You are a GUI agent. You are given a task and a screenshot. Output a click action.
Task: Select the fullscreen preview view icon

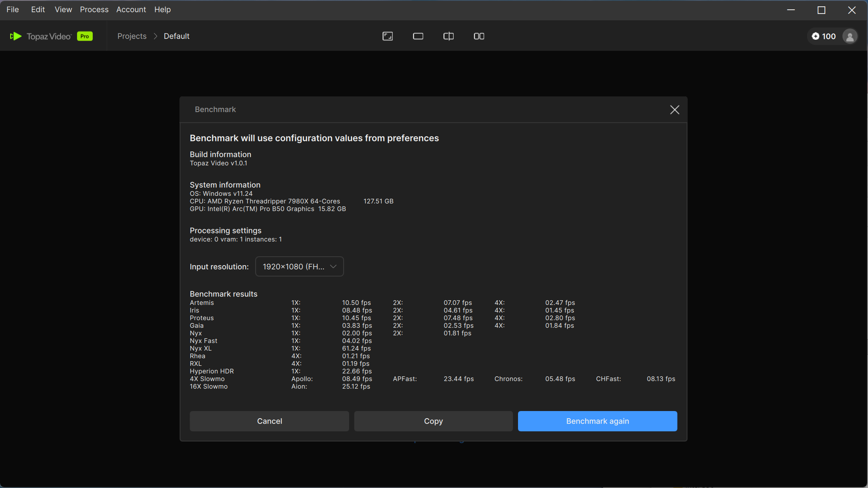tap(387, 36)
